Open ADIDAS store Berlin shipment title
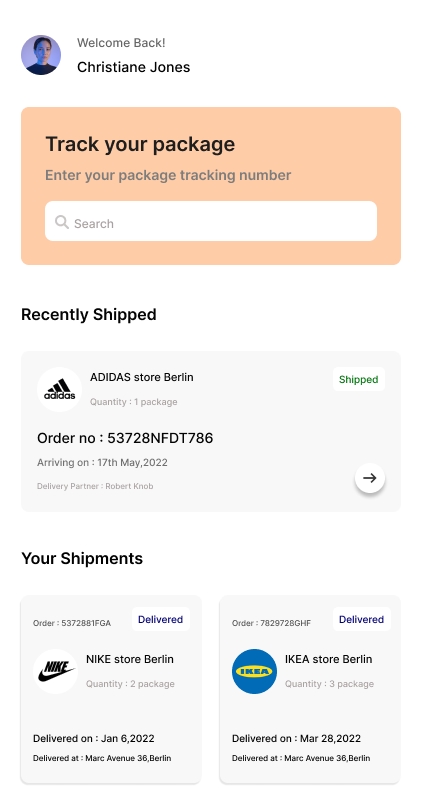 pos(142,377)
